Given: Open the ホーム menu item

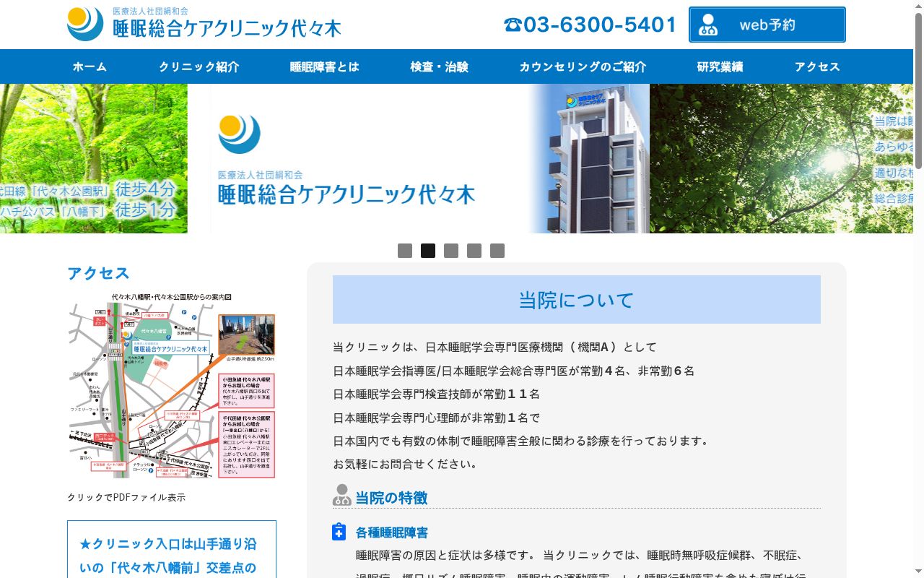Looking at the screenshot, I should [90, 66].
